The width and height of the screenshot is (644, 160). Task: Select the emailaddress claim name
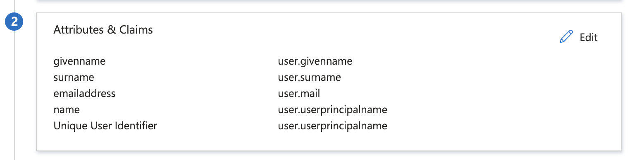pos(84,93)
